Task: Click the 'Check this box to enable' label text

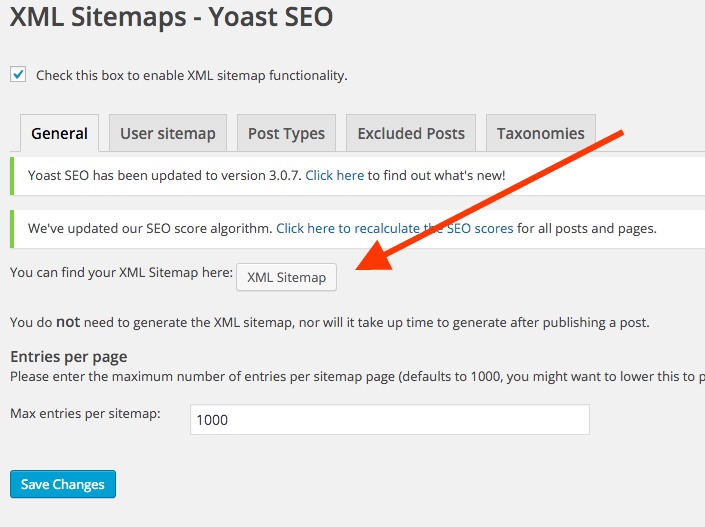Action: [x=191, y=76]
